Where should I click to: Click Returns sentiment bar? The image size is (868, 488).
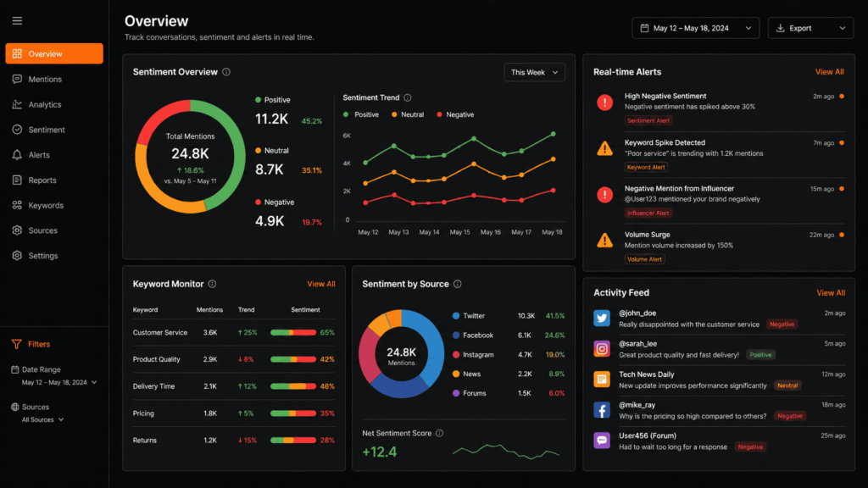point(292,441)
